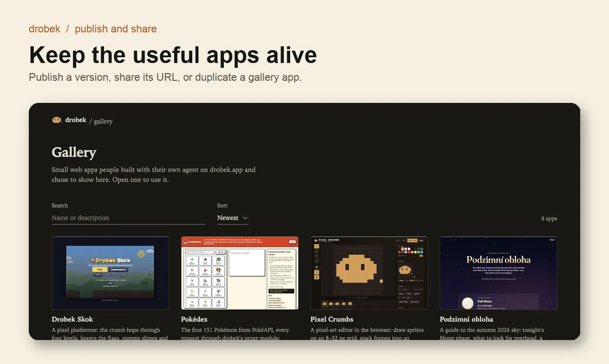
Task: Open the Pokédex app thumbnail
Action: (240, 273)
